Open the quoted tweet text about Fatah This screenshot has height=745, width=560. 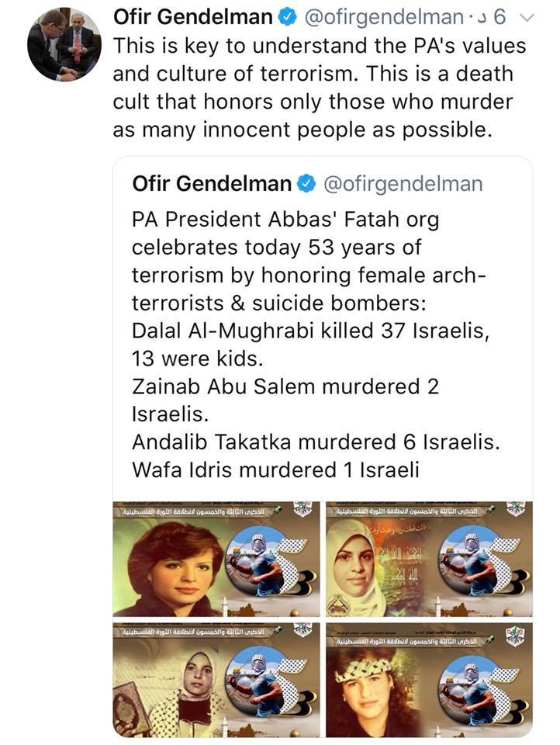(x=316, y=345)
